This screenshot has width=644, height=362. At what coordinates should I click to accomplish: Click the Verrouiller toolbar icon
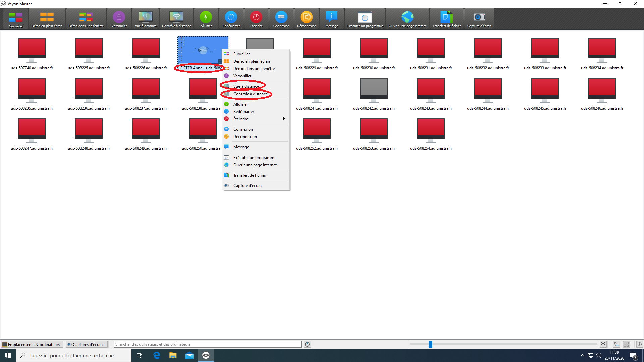119,19
